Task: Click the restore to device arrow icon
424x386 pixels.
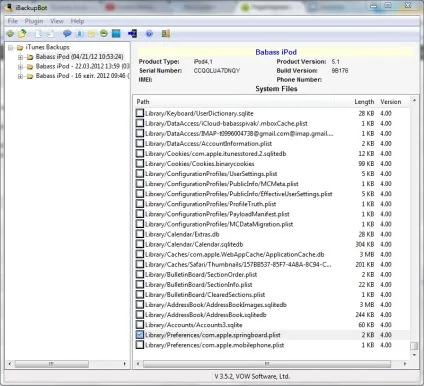Action: point(132,33)
